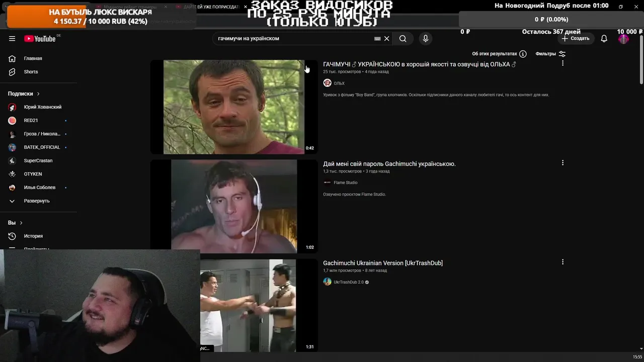Viewport: 644px width, 362px height.
Task: Open the 1:31 locker room video thumbnail
Action: (259, 305)
